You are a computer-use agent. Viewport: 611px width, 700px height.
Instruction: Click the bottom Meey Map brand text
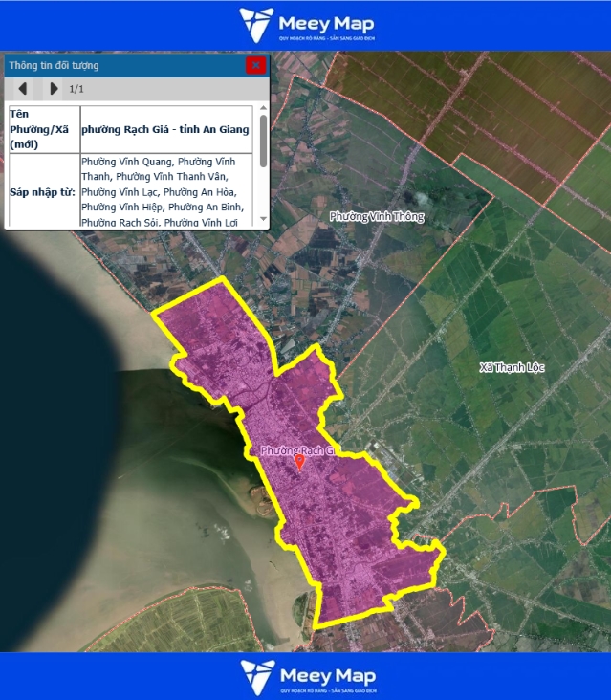pos(326,673)
